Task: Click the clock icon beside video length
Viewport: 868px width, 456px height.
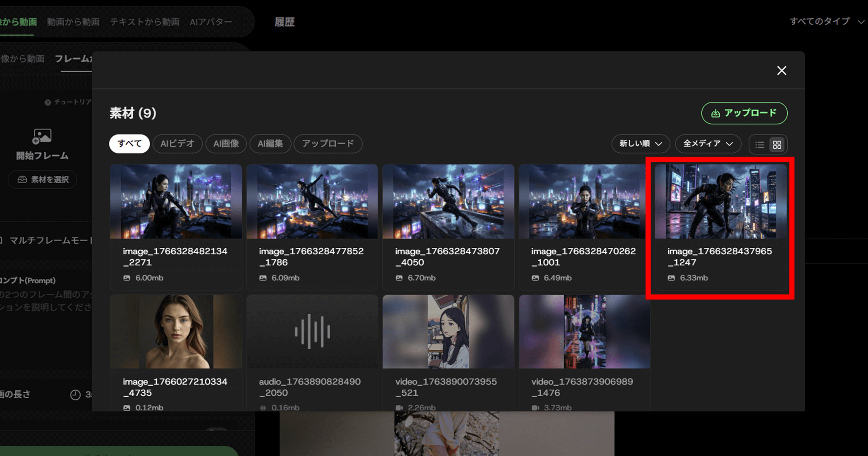Action: [76, 395]
